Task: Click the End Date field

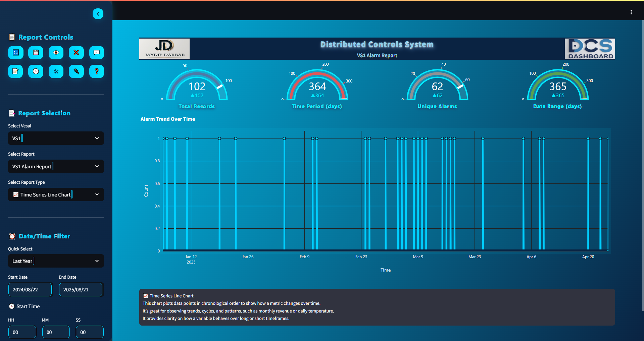Action: tap(81, 290)
